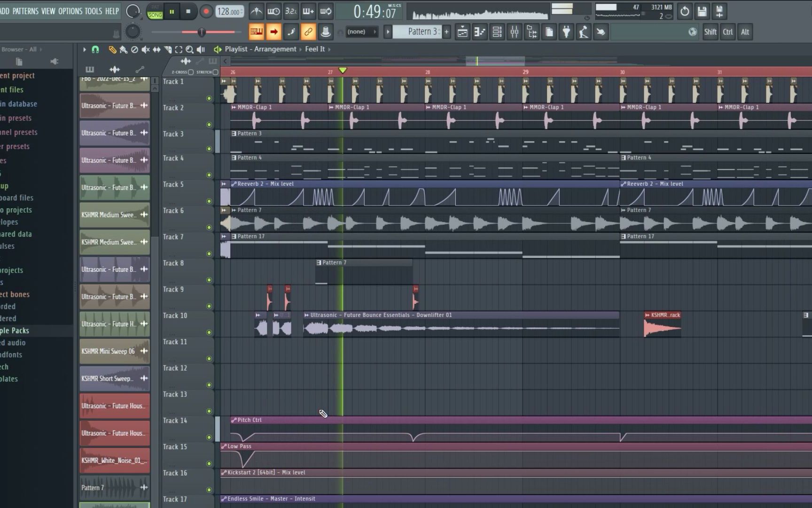Expand the arrow after Feel It
This screenshot has width=812, height=508.
[x=329, y=49]
